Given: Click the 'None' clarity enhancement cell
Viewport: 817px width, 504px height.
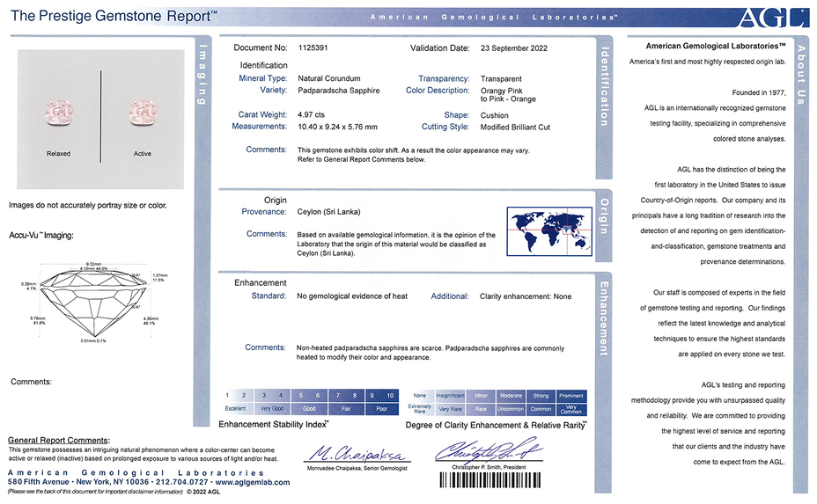Looking at the screenshot, I should (x=420, y=396).
